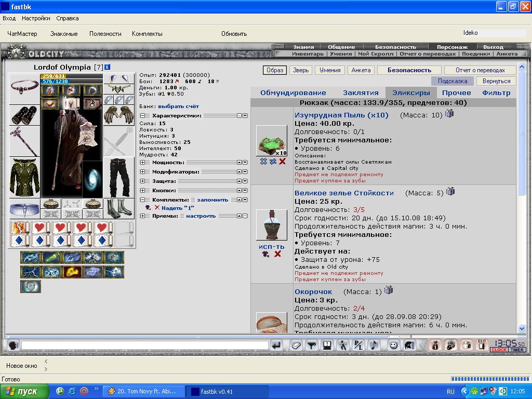The image size is (532, 399).
Task: Click the funnel filter icon in chat toolbar
Action: [x=312, y=345]
